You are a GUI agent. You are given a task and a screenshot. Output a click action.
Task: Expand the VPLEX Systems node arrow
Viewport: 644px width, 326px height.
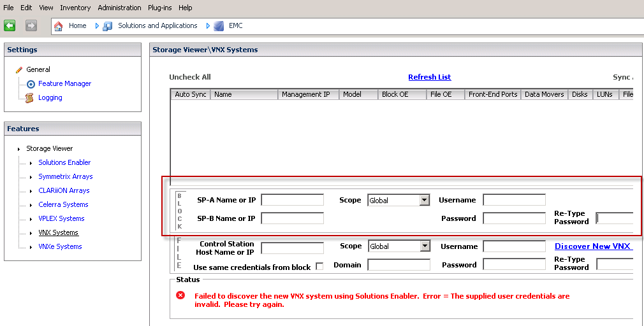click(31, 219)
